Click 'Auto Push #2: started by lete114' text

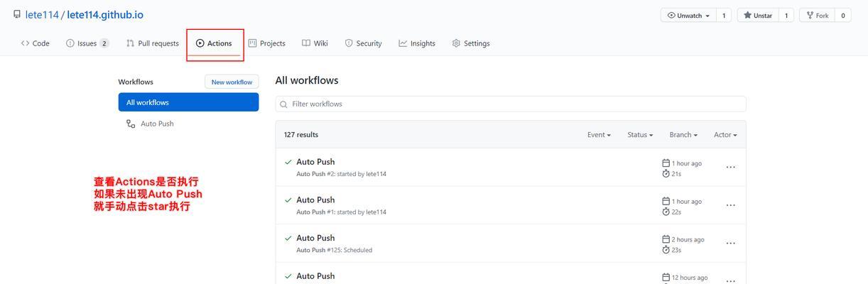click(x=341, y=174)
